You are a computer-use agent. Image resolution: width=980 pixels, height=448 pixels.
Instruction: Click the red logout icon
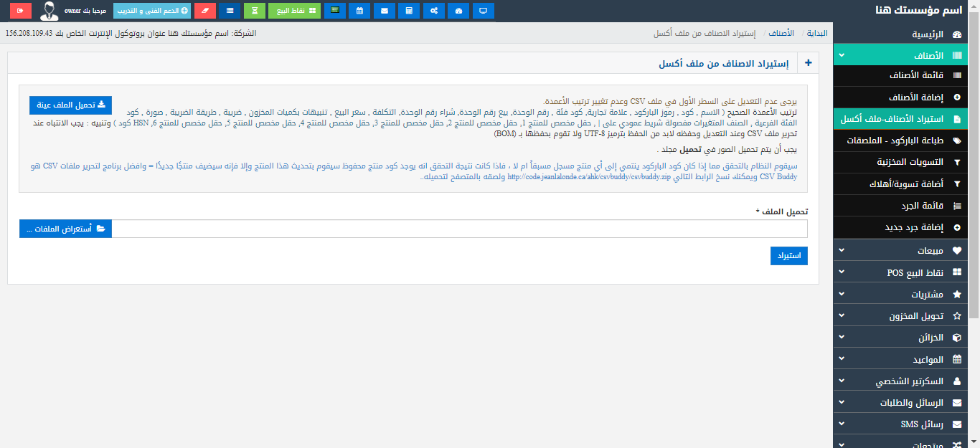[20, 11]
